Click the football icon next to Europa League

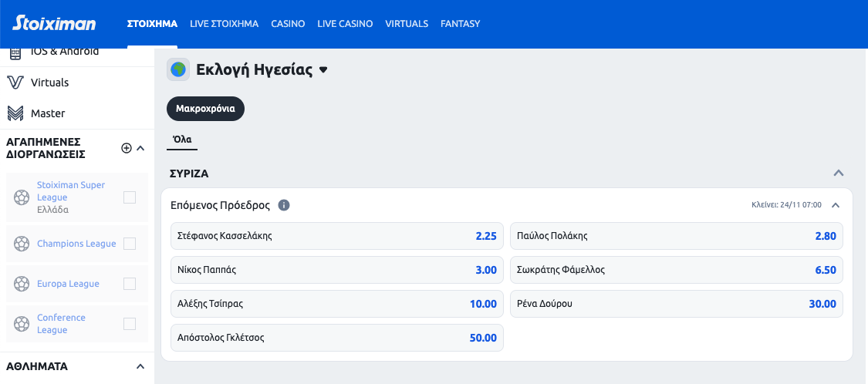click(x=22, y=284)
